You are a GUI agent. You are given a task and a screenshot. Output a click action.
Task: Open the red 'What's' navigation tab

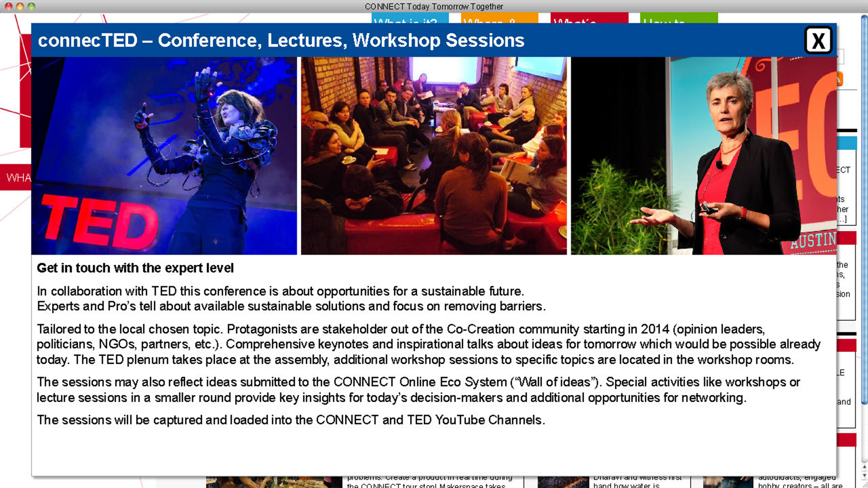[x=589, y=19]
